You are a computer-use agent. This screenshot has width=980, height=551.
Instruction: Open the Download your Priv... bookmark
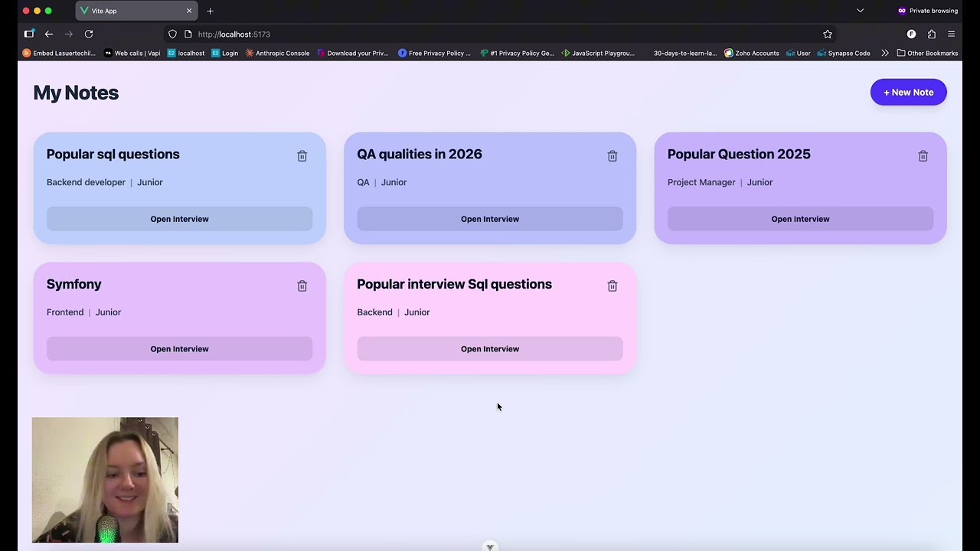click(x=353, y=54)
